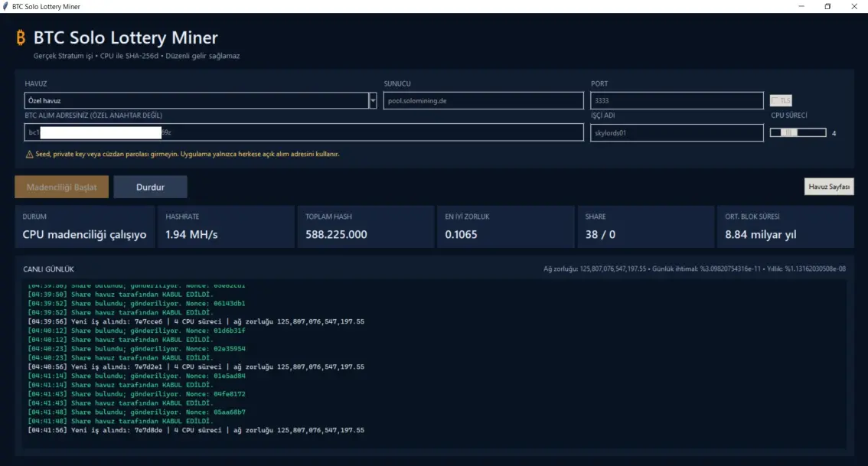
Task: Minimize the miner window
Action: click(801, 7)
